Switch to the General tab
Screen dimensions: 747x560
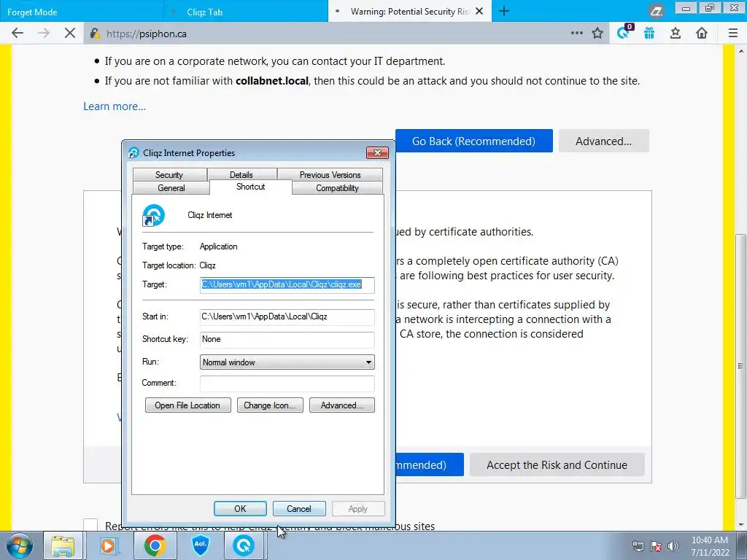click(171, 188)
